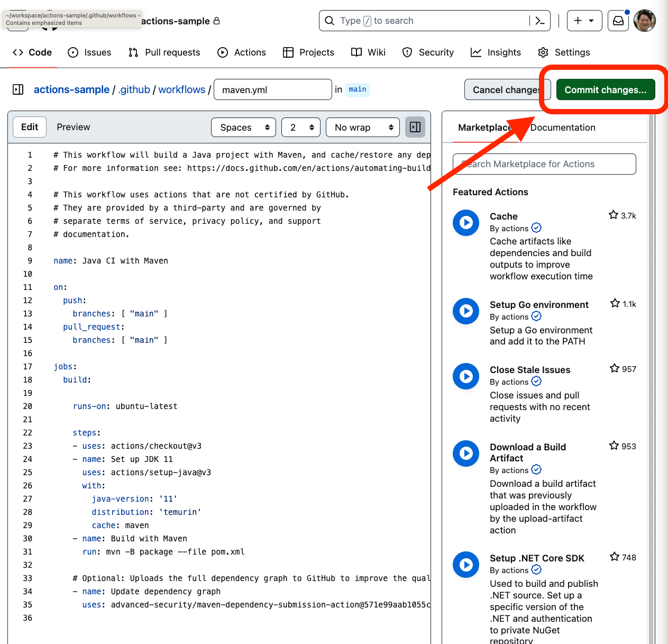Open the Security tab
The height and width of the screenshot is (644, 668).
click(428, 52)
